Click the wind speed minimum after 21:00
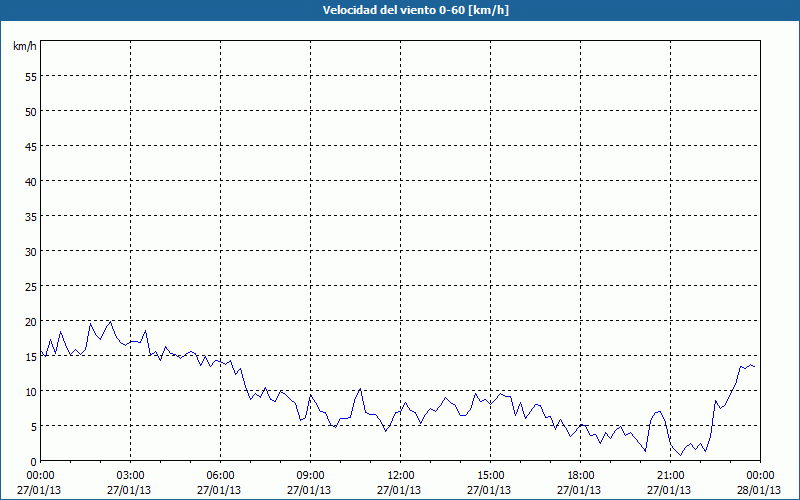This screenshot has height=500, width=800. click(681, 455)
